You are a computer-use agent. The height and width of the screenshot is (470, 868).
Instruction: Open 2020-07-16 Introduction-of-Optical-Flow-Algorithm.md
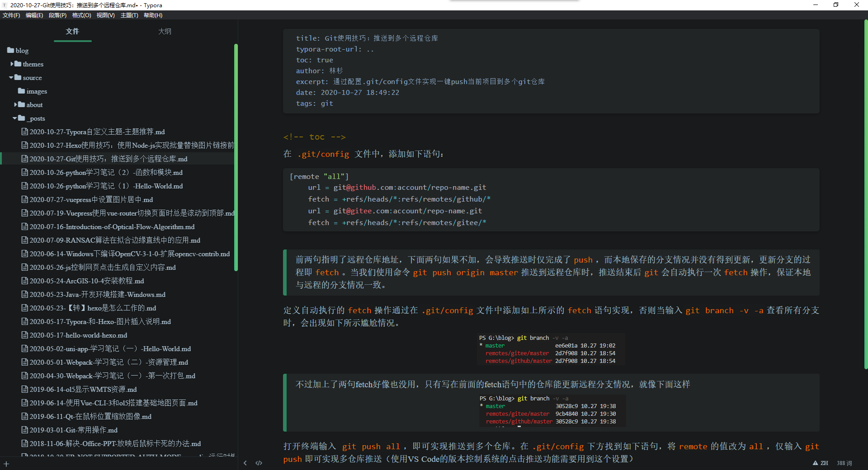112,227
